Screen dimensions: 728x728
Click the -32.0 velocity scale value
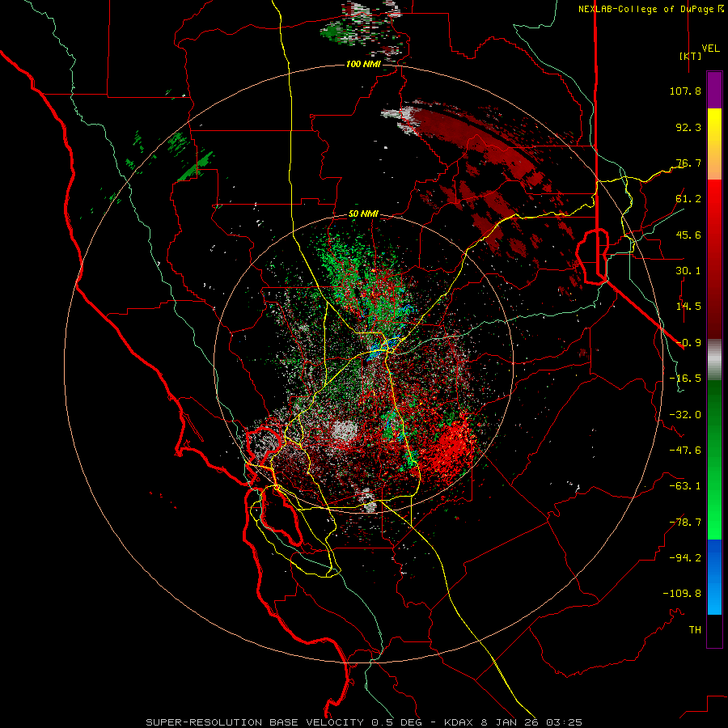(685, 415)
